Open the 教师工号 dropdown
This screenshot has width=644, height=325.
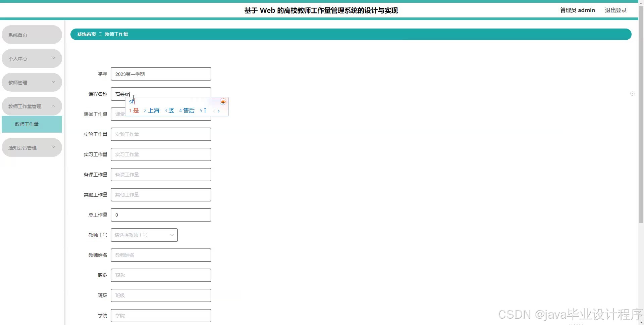[x=144, y=235]
